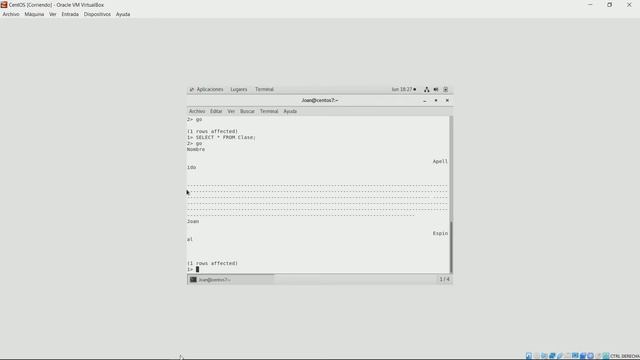The width and height of the screenshot is (640, 360).
Task: Click the Apell column header text
Action: 440,162
